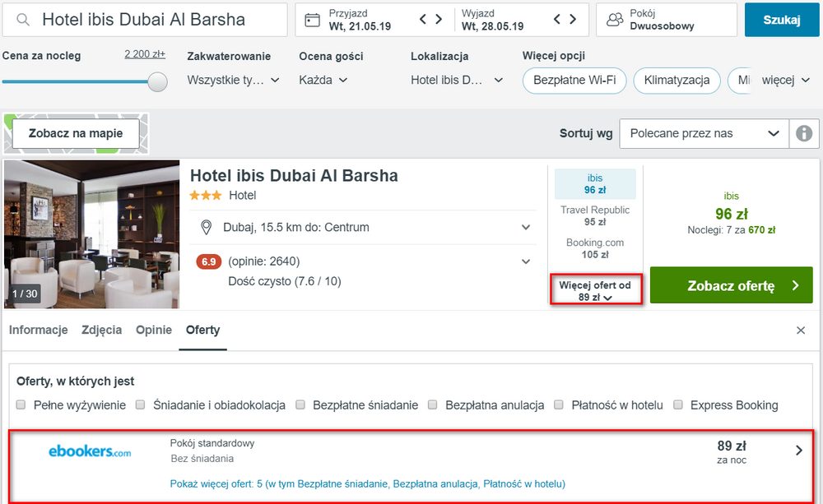823x504 pixels.
Task: Expand Więcej ofert od 89 zł
Action: pyautogui.click(x=596, y=291)
